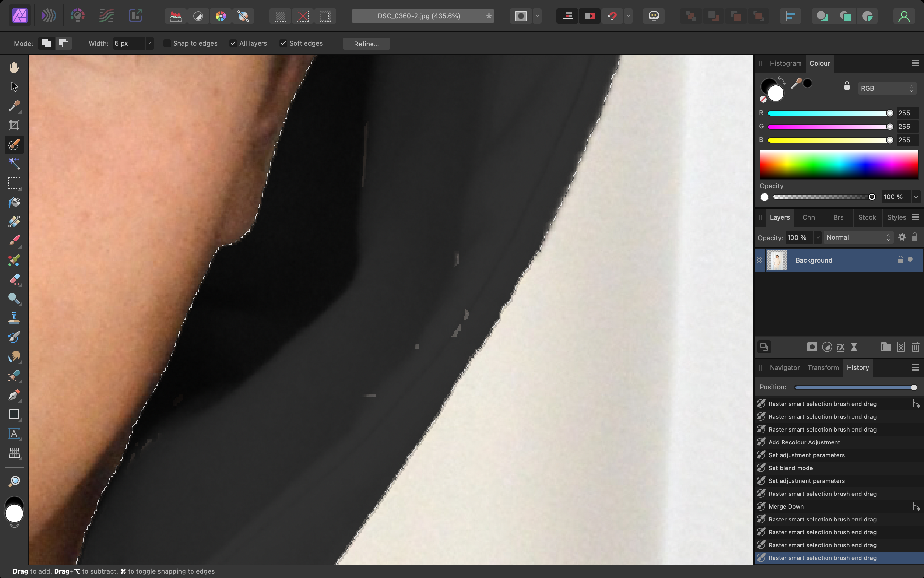Uncheck Soft edges option
924x578 pixels.
[283, 43]
